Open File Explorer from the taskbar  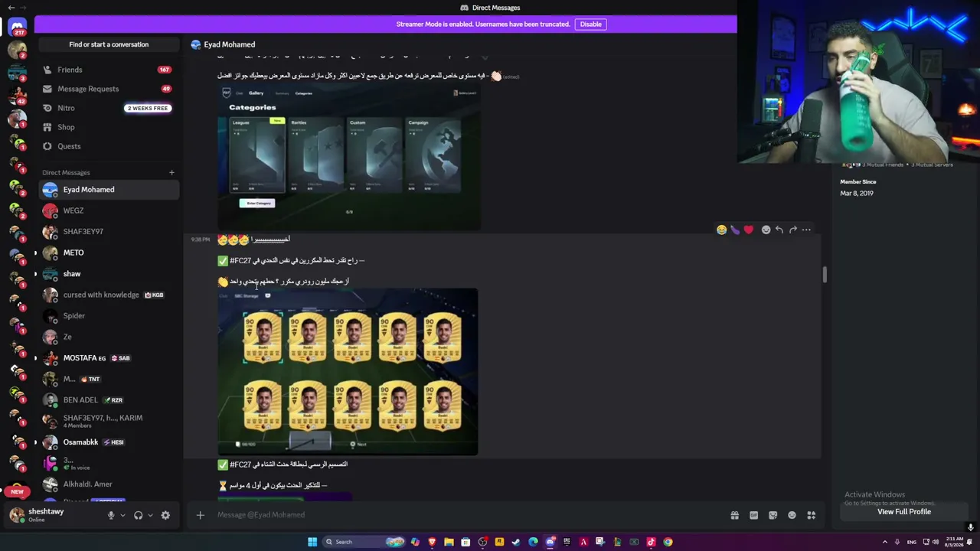(449, 542)
